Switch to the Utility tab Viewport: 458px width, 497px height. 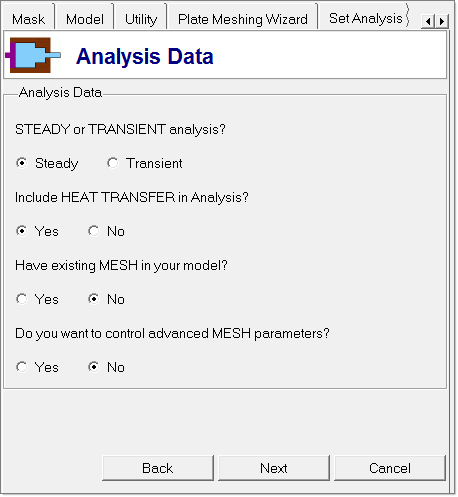(141, 19)
